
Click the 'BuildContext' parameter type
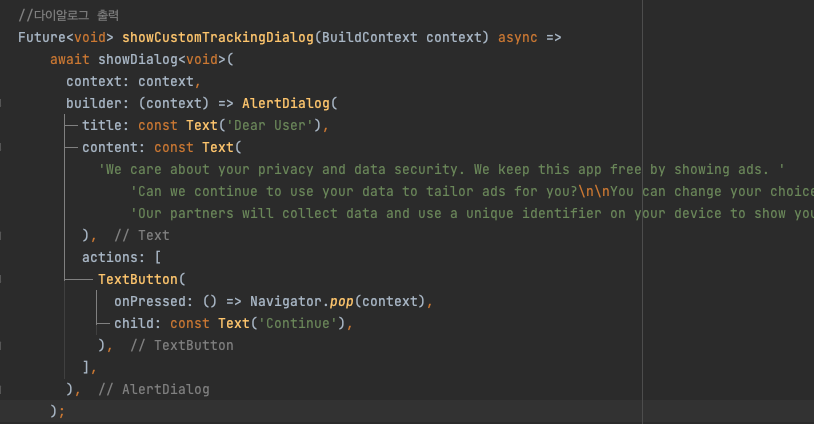click(370, 37)
